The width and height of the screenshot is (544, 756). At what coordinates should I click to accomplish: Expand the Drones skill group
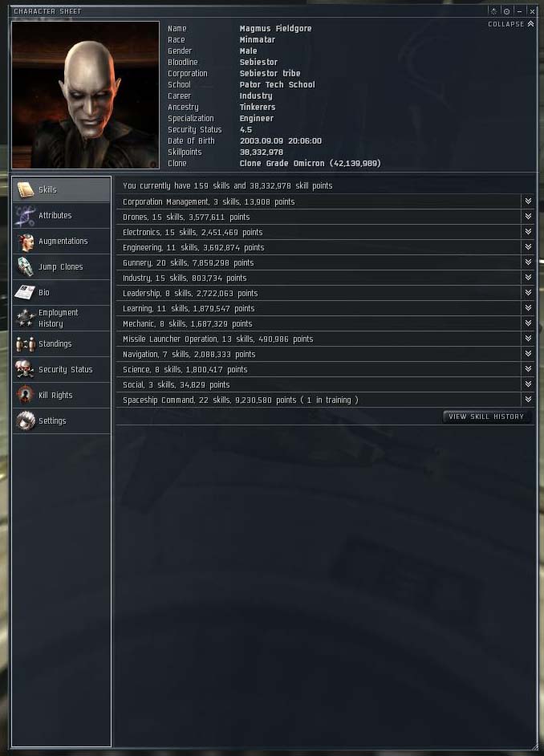[x=528, y=217]
